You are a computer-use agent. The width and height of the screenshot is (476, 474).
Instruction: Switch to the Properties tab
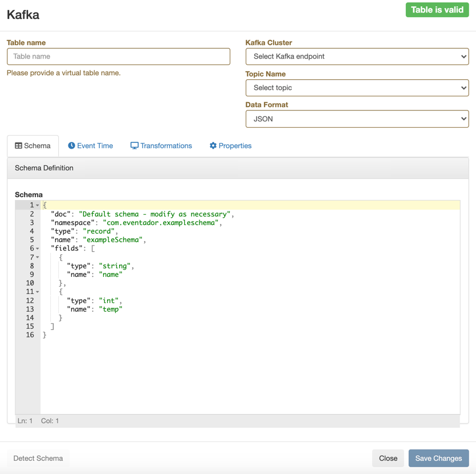coord(231,146)
